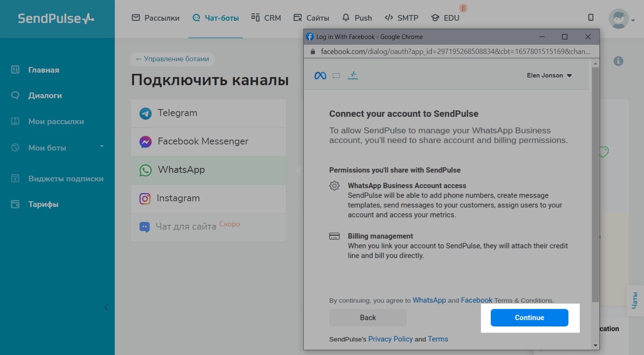Select Facebook Messenger channel
Screen dimensions: 644x355
(208, 142)
